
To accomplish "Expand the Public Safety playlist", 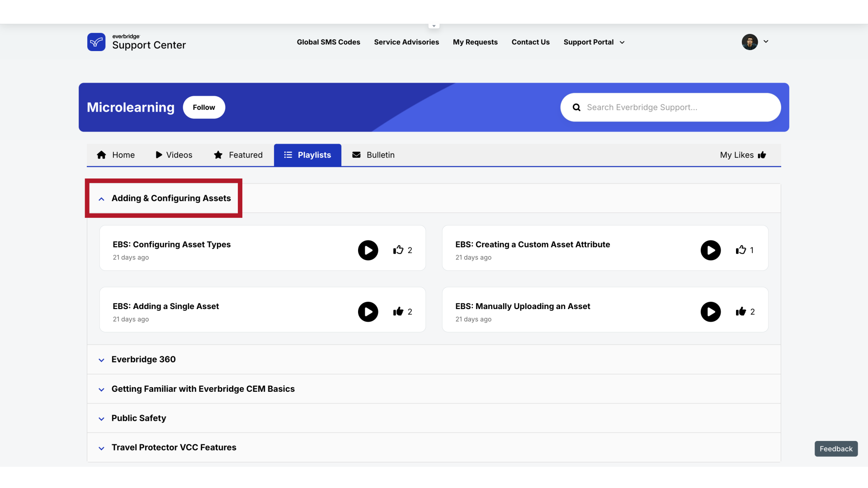I will [101, 419].
